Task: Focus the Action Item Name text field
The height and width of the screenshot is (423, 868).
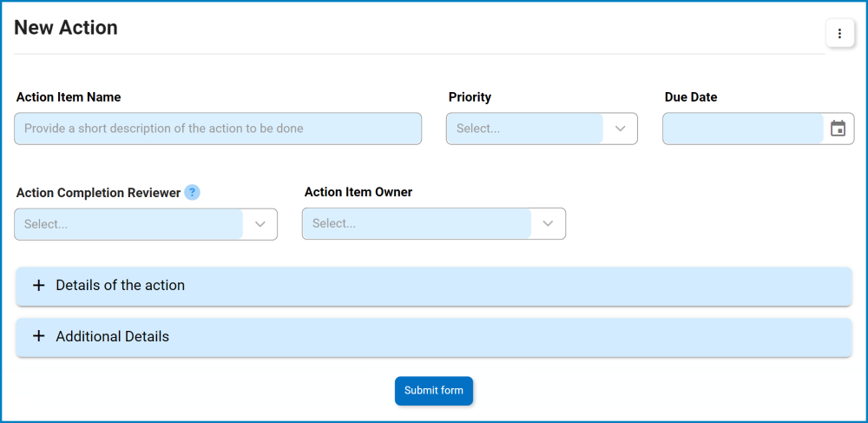Action: (x=218, y=129)
